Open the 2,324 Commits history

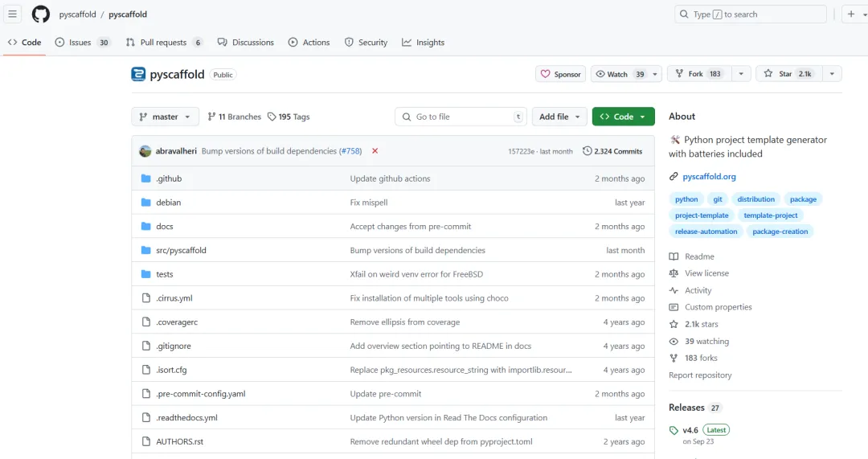coord(612,151)
